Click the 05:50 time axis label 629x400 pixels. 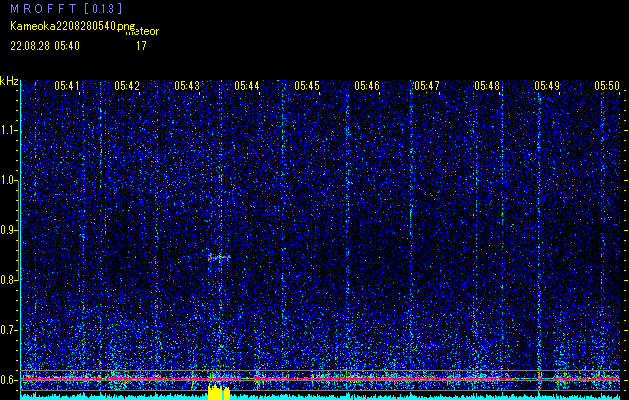(x=607, y=85)
